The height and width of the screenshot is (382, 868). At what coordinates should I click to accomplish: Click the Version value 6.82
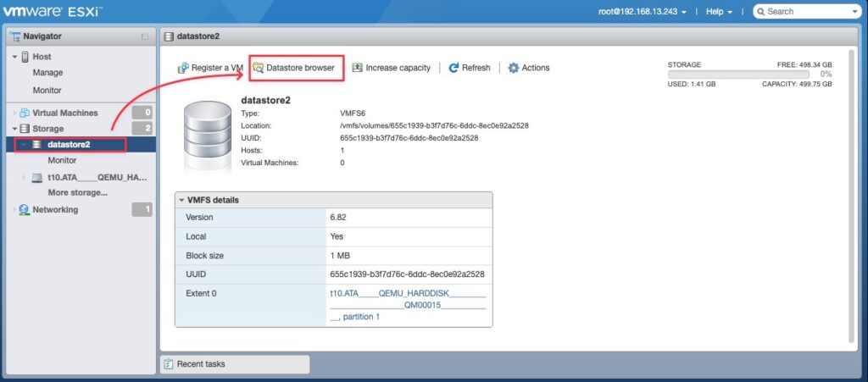pos(338,218)
